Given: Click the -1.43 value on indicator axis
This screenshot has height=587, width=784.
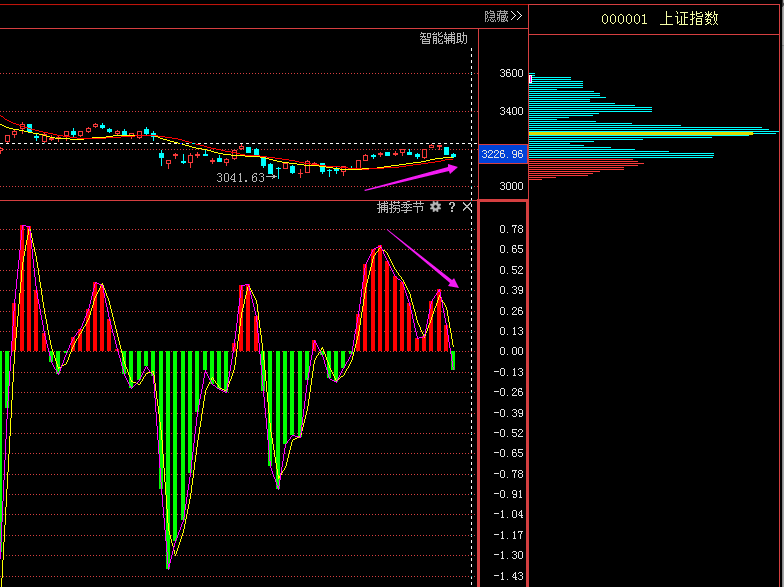Looking at the screenshot, I should point(511,576).
